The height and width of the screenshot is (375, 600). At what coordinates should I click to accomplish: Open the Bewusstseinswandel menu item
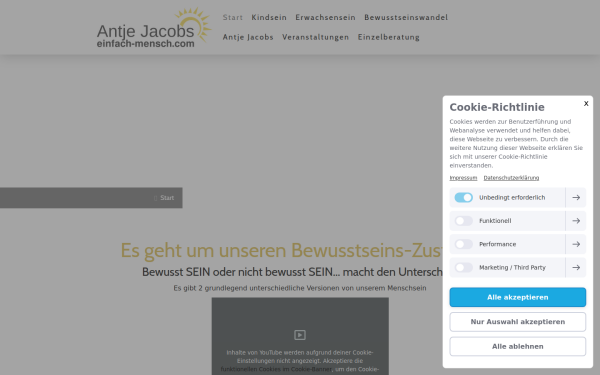[406, 18]
